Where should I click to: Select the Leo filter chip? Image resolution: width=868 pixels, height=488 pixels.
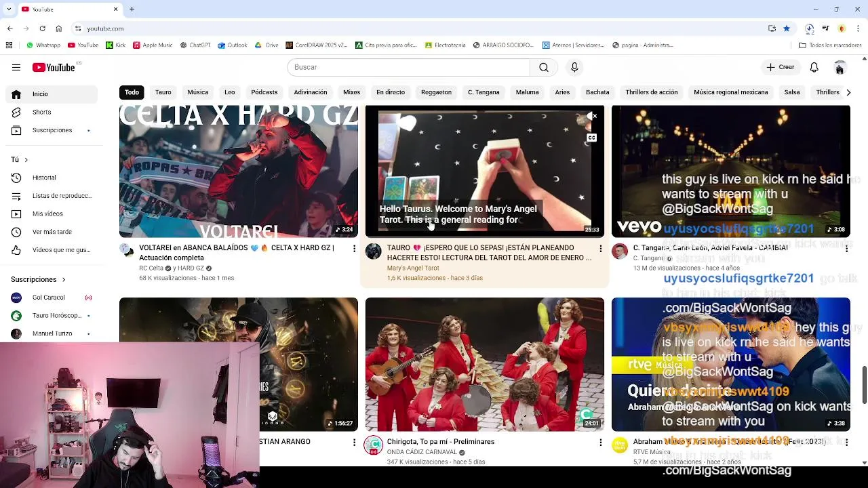[230, 92]
